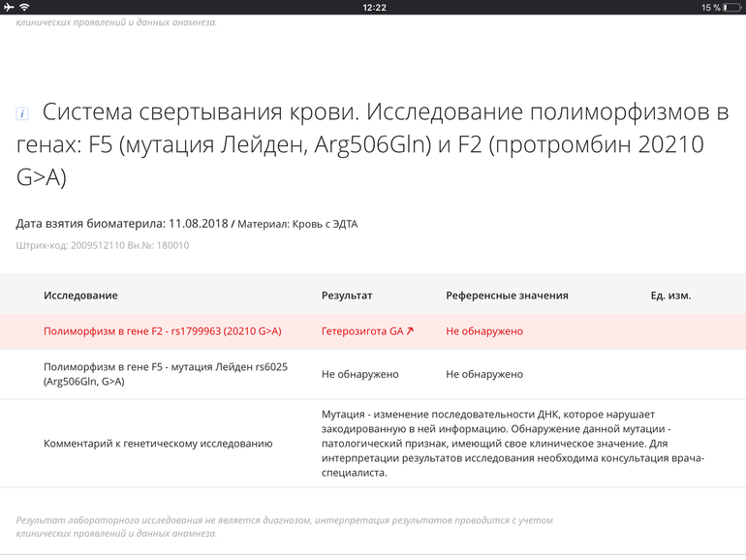The height and width of the screenshot is (560, 746).
Task: Tap the mutation explanation comment paragraph
Action: pos(513,444)
